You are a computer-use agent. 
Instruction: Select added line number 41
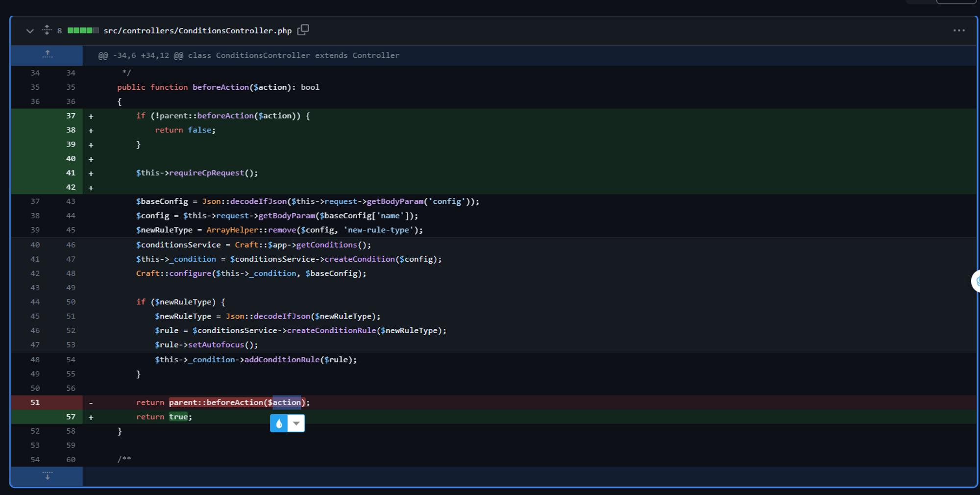71,173
